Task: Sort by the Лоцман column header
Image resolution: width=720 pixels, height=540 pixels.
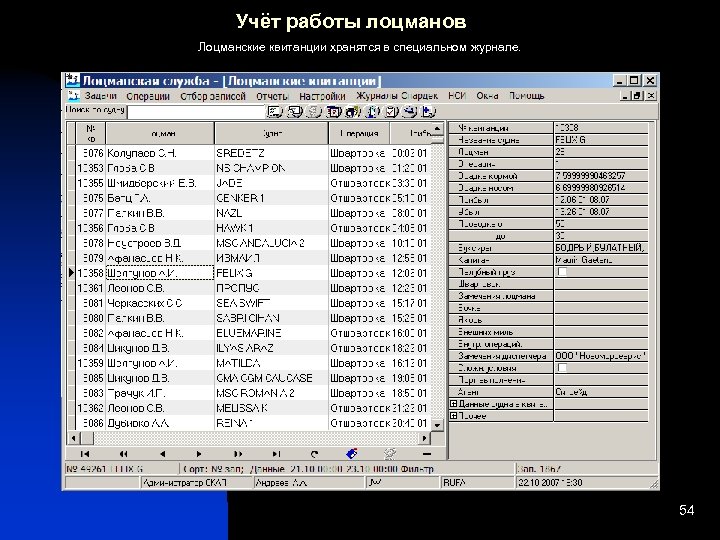Action: pyautogui.click(x=160, y=134)
